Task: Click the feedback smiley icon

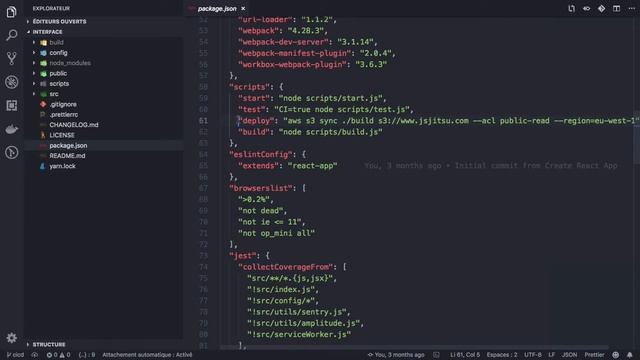Action: click(616, 355)
